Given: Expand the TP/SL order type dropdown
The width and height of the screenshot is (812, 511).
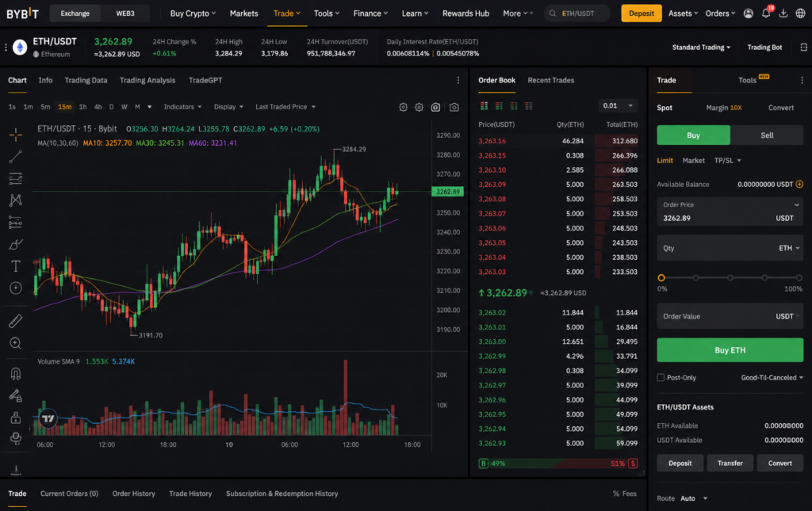Looking at the screenshot, I should pyautogui.click(x=728, y=160).
